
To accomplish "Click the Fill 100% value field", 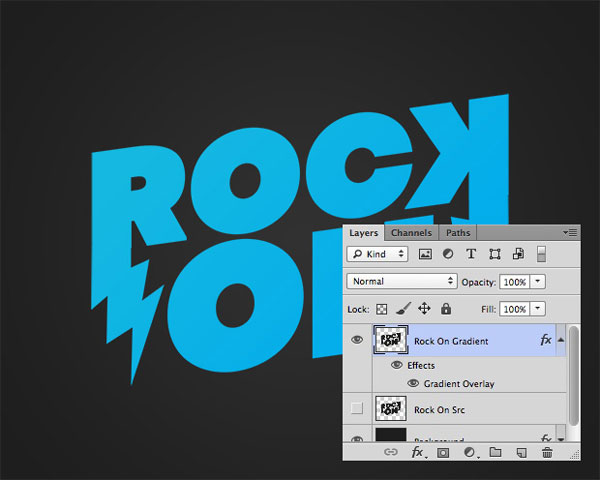I will tap(515, 309).
